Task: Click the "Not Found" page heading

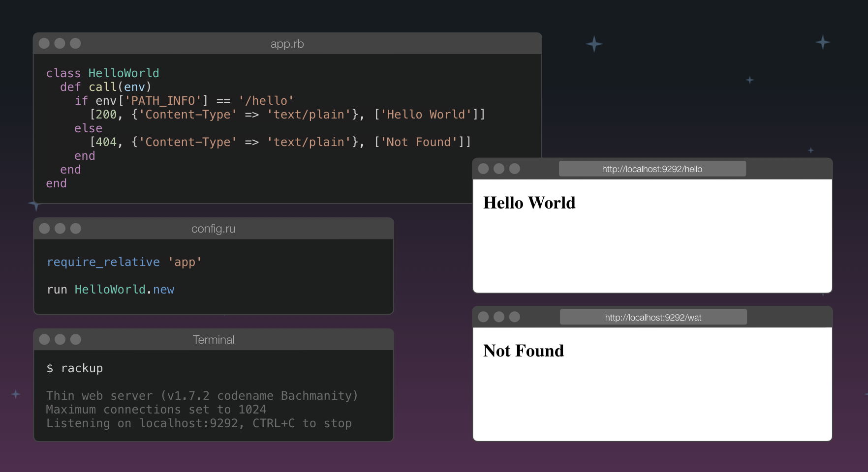Action: coord(524,351)
